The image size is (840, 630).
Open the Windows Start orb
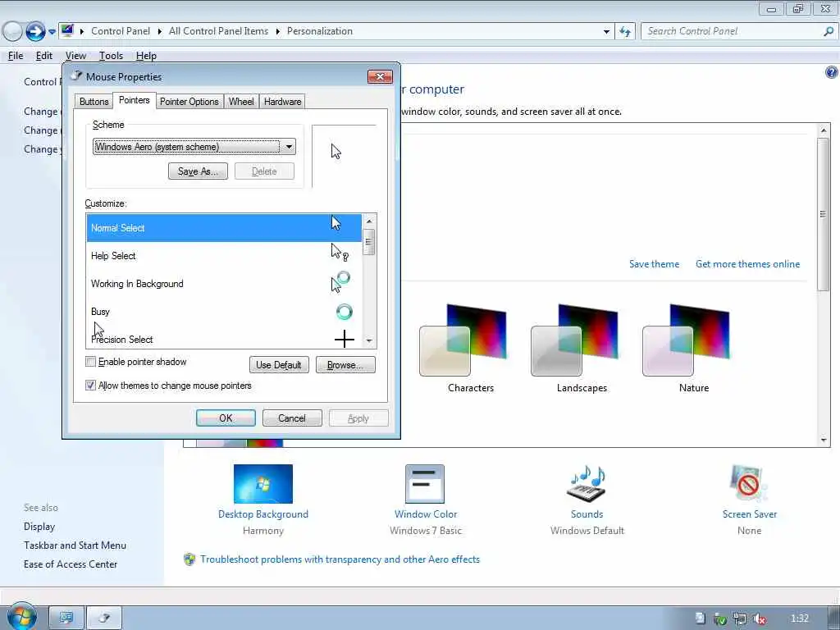click(22, 617)
